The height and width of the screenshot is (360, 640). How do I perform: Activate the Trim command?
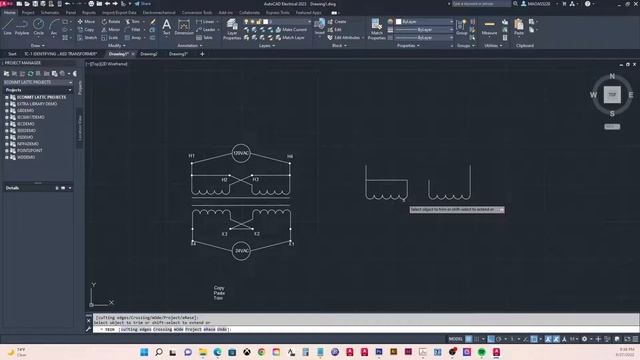point(132,22)
